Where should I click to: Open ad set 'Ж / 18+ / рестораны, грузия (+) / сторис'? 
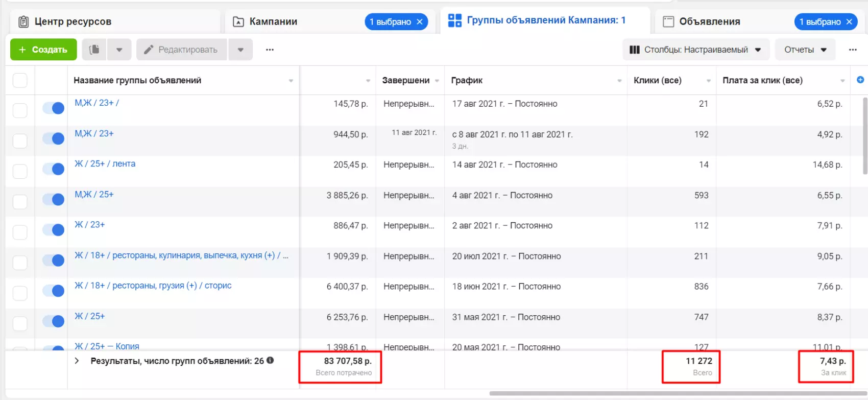click(153, 285)
